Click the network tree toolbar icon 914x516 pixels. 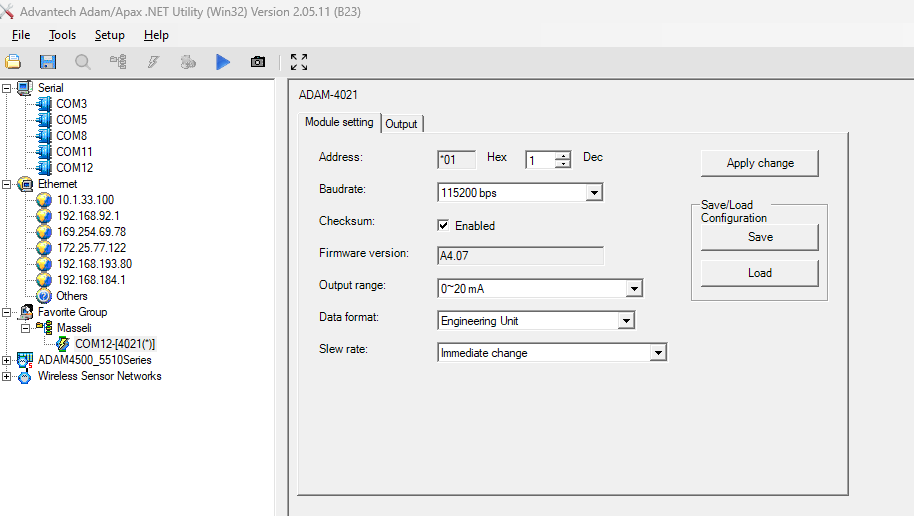coord(118,62)
